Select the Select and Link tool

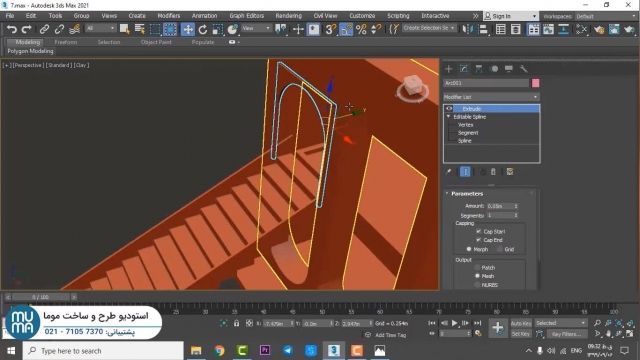(44, 29)
